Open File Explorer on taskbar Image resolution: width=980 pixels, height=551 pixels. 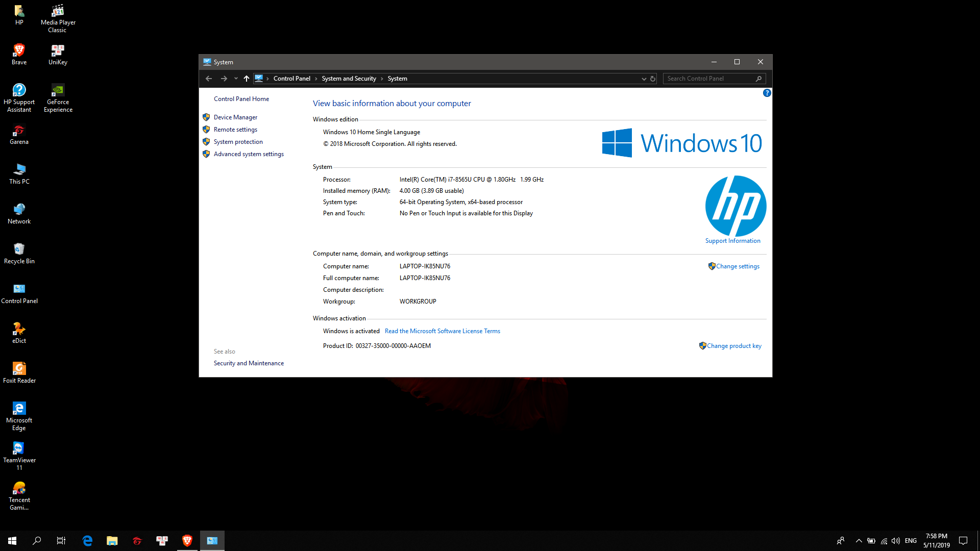coord(112,540)
